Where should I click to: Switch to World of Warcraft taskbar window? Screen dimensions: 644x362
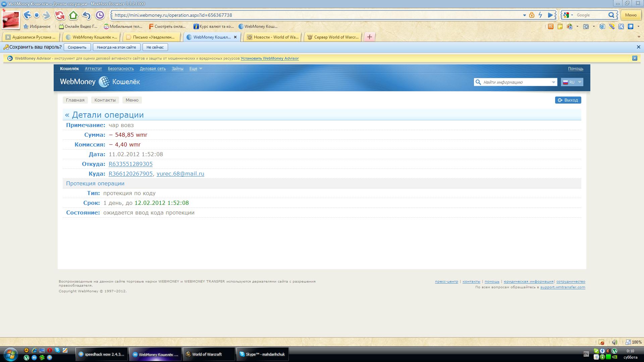pyautogui.click(x=209, y=354)
